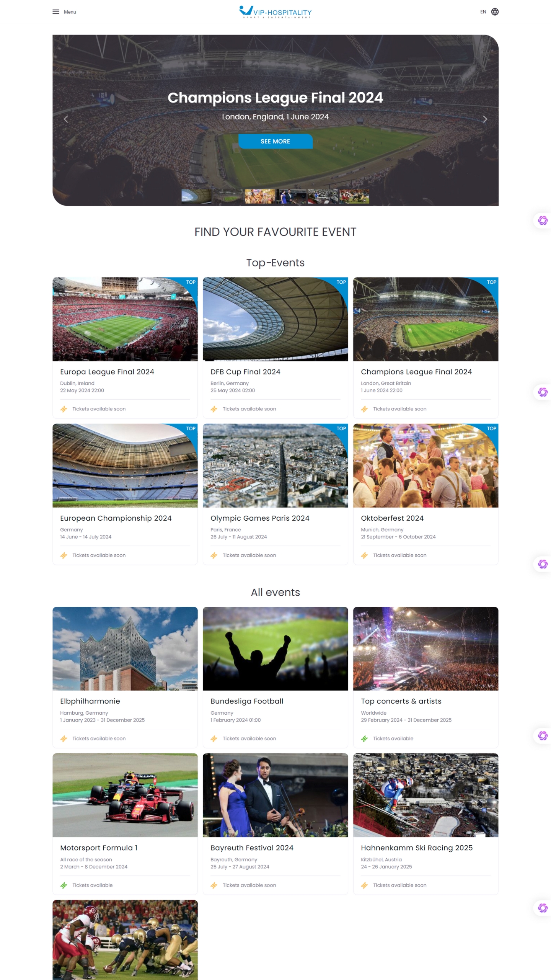Select the first stadium carousel thumbnail
Screen dimensions: 551x980
point(196,196)
